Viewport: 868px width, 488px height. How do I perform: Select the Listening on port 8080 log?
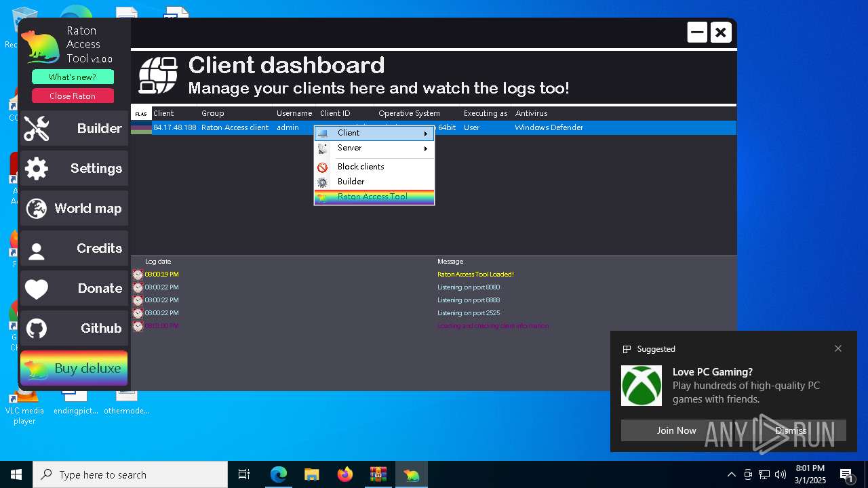[x=469, y=287]
